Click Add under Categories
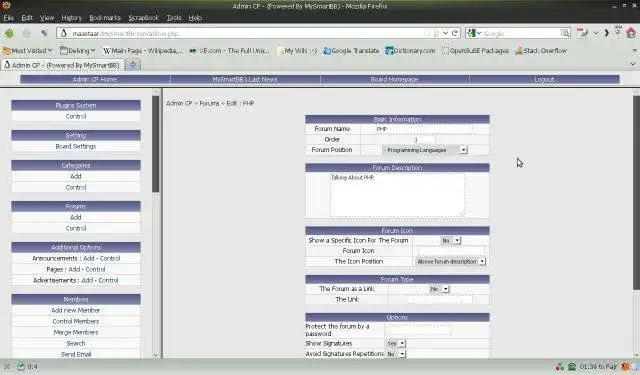Image resolution: width=640 pixels, height=375 pixels. tap(76, 176)
